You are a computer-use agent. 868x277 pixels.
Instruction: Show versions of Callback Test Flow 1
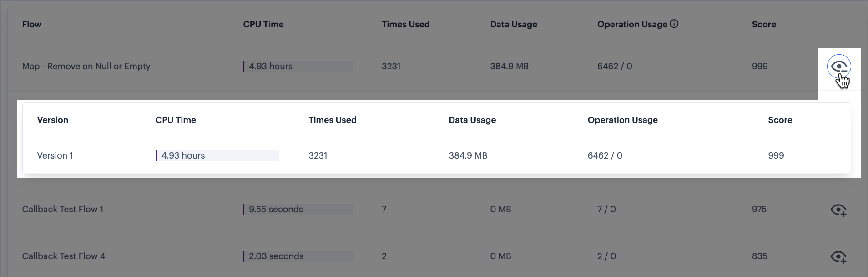click(838, 210)
